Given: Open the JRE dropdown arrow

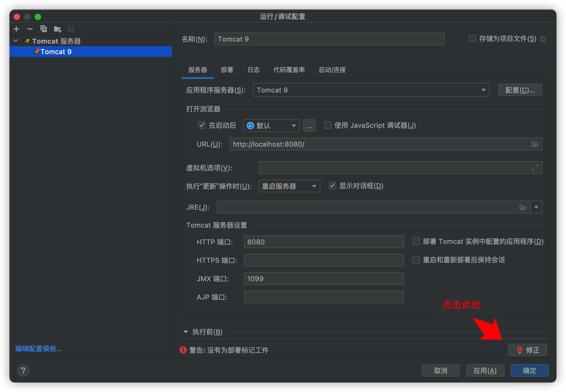Looking at the screenshot, I should tap(536, 207).
